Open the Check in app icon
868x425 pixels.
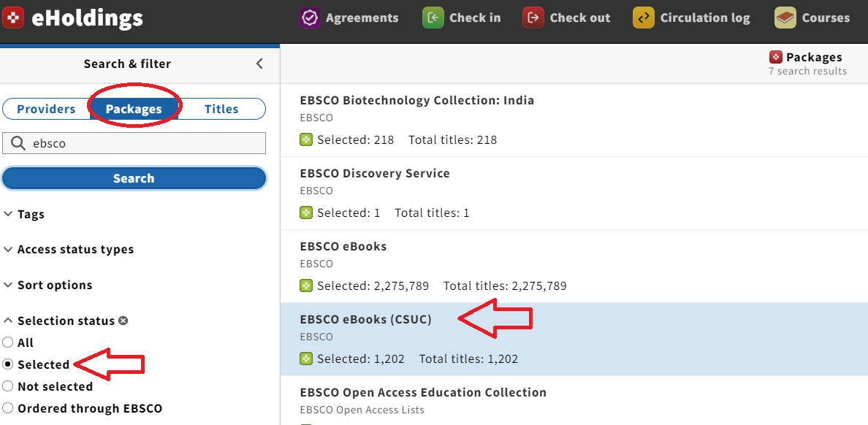tap(433, 18)
